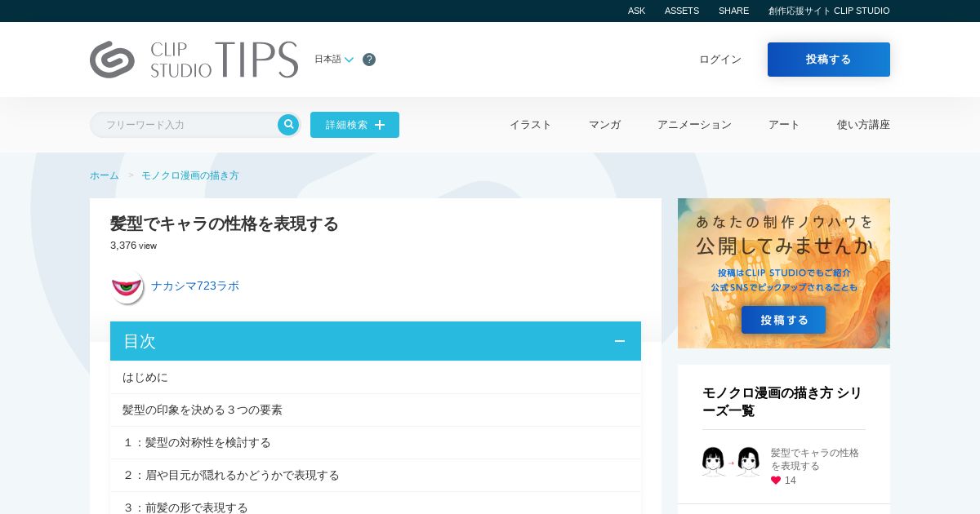Select the イラスト category tab
This screenshot has width=980, height=514.
(531, 125)
